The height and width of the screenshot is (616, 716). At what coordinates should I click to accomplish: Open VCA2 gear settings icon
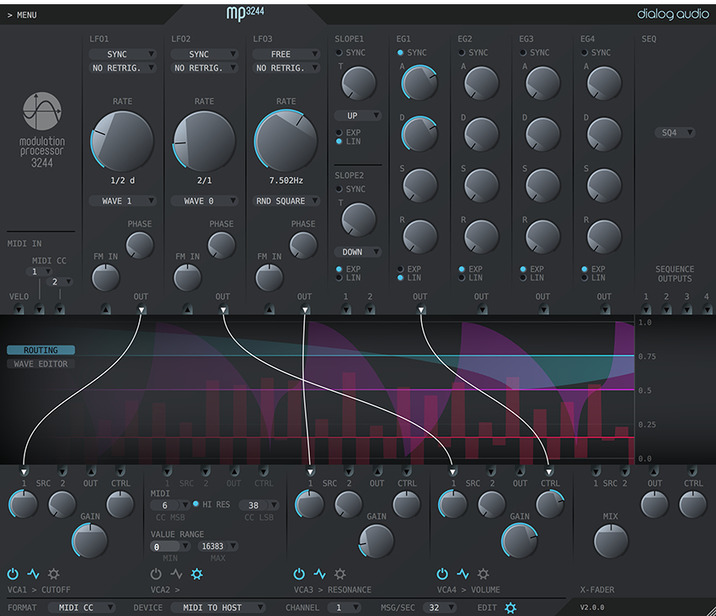pos(197,574)
